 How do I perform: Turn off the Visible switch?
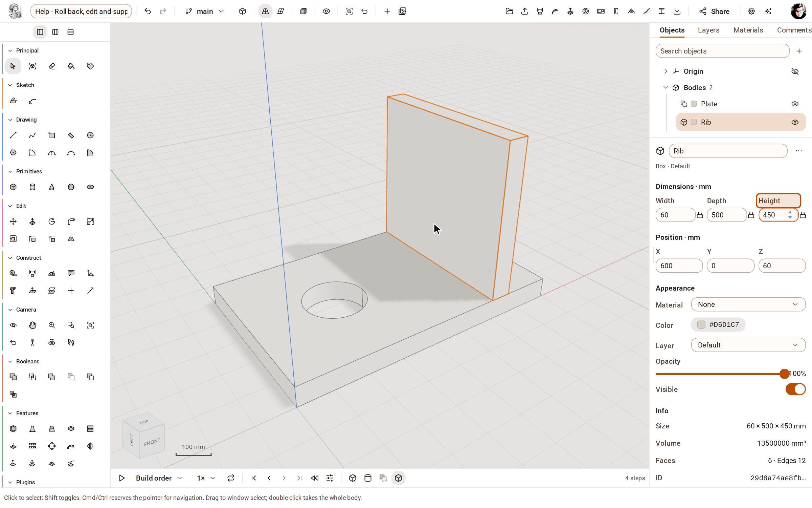795,389
